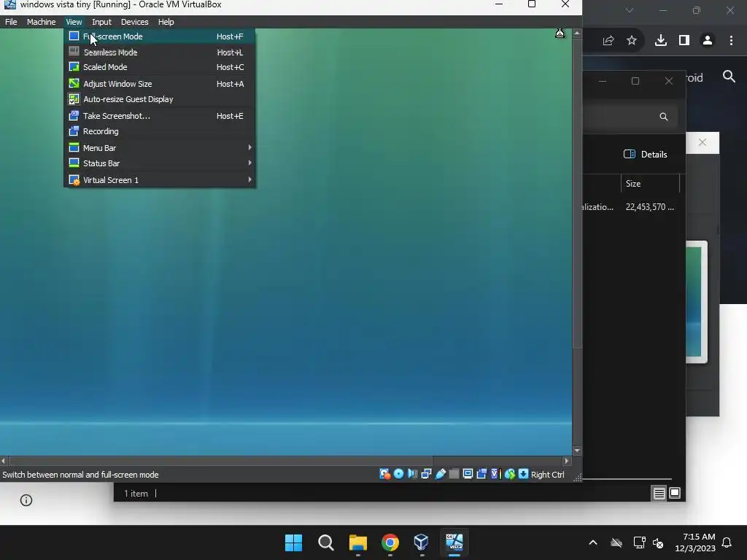The height and width of the screenshot is (560, 747).
Task: Click horizontal scrollbar right arrow in VM
Action: click(x=566, y=461)
